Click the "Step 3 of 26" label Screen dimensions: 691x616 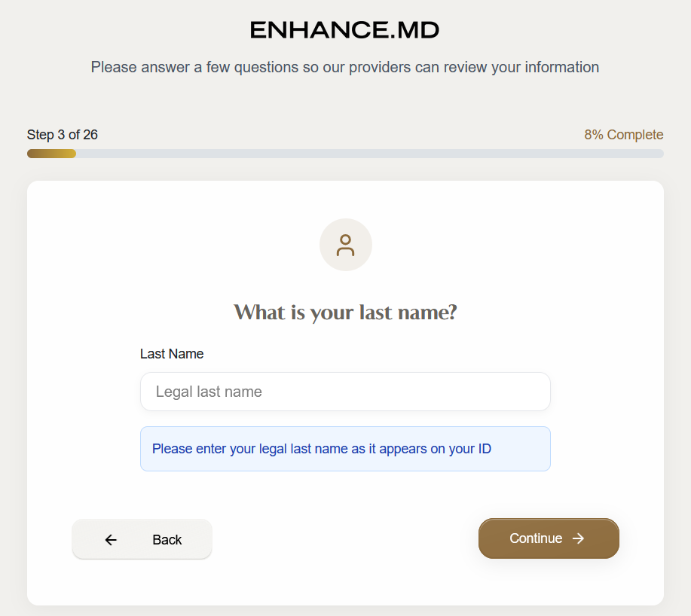tap(63, 135)
